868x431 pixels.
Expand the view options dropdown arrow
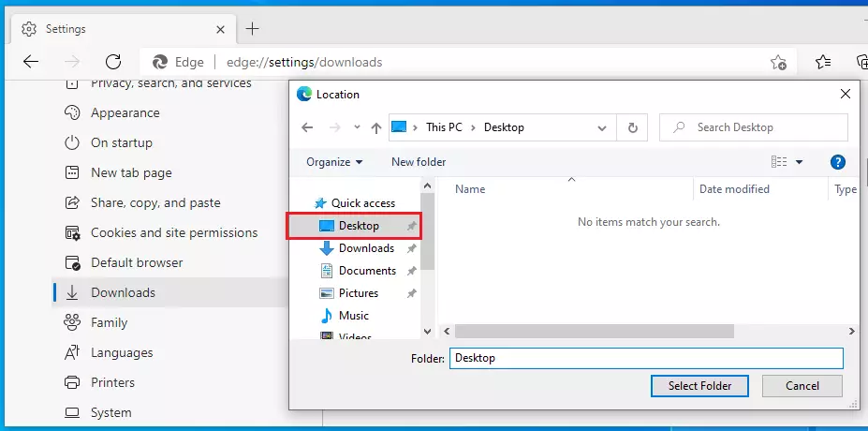click(799, 162)
